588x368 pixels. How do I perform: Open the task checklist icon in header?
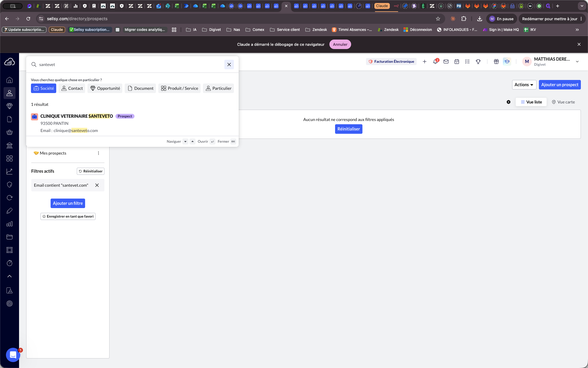tap(467, 62)
